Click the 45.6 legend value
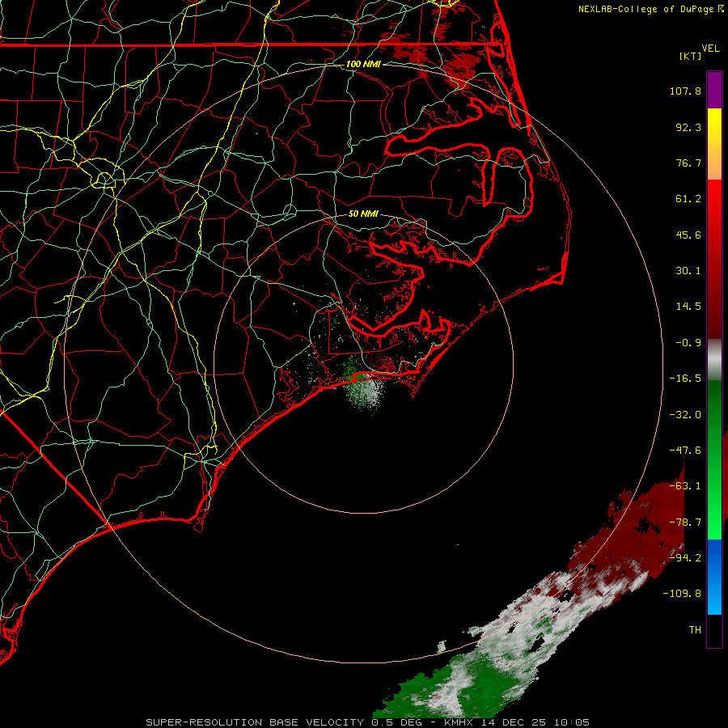Screen dimensions: 728x728 (x=688, y=235)
